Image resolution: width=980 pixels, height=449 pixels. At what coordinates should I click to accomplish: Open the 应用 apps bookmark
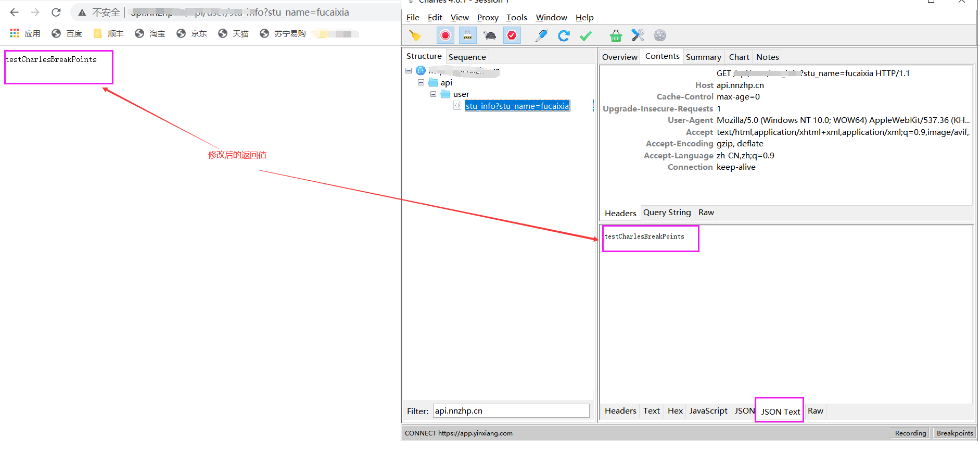25,33
